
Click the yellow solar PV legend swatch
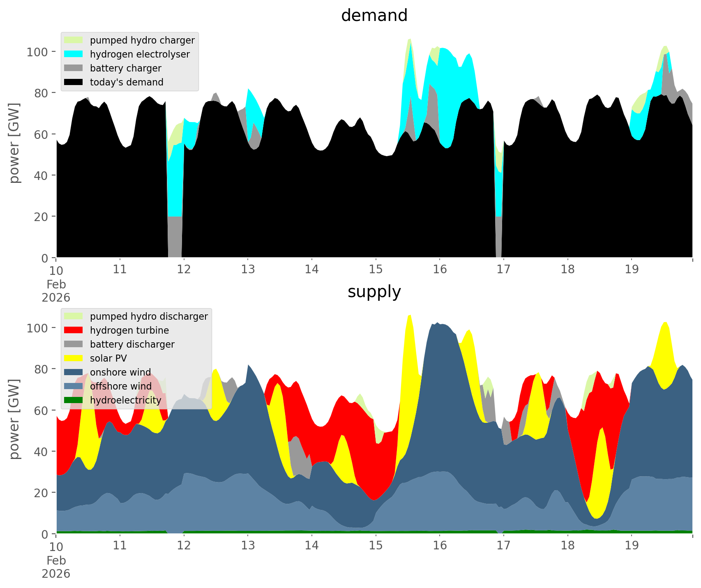(74, 358)
